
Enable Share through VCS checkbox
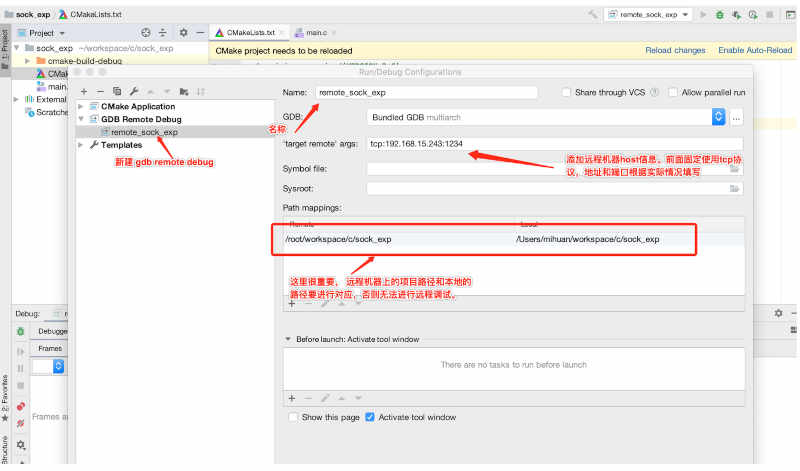[566, 92]
